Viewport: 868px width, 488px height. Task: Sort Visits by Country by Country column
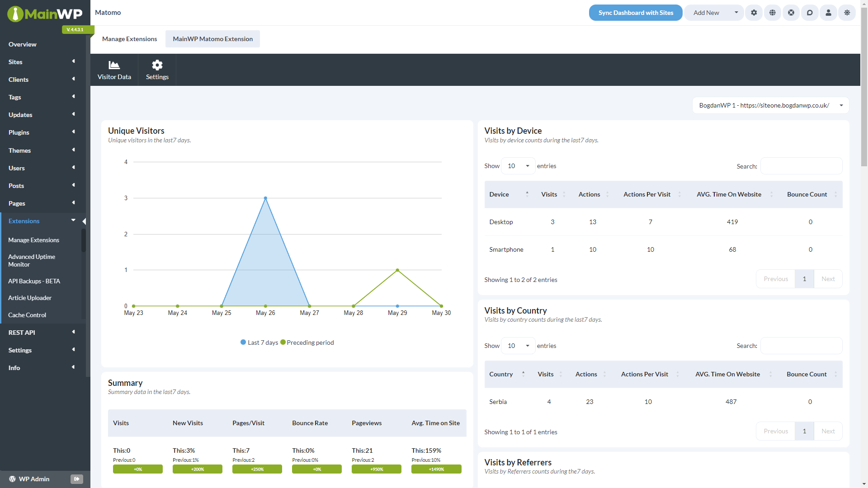tap(507, 374)
